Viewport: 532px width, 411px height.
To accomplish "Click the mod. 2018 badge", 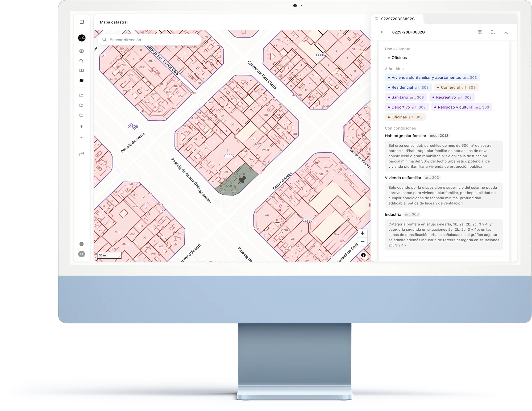I will pos(439,136).
